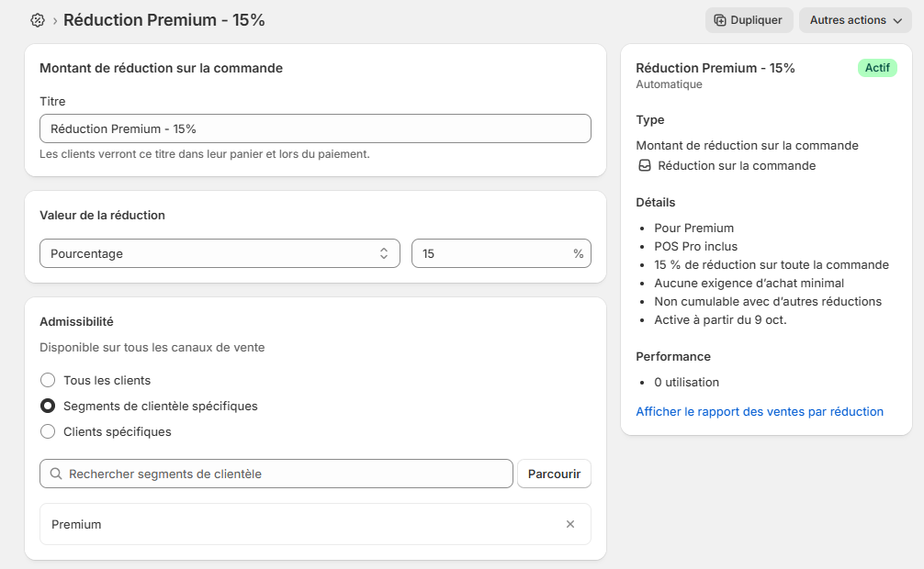Choose Segments de clientèle spécifiques radio button
Image resolution: width=924 pixels, height=569 pixels.
click(x=48, y=406)
